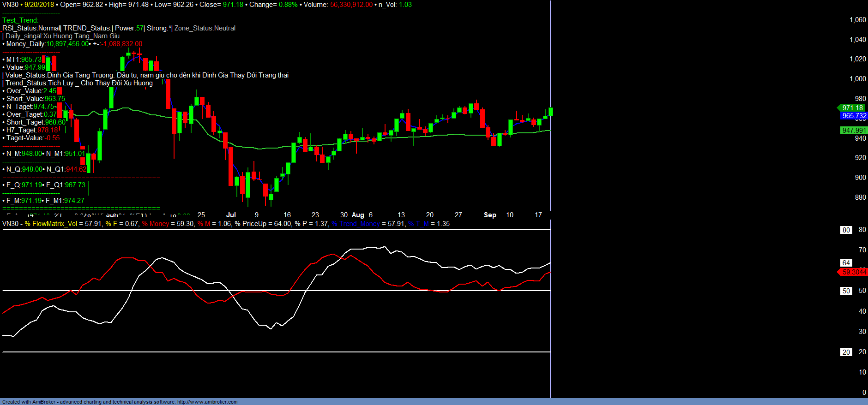Click the Jul label on date axis

(231, 215)
